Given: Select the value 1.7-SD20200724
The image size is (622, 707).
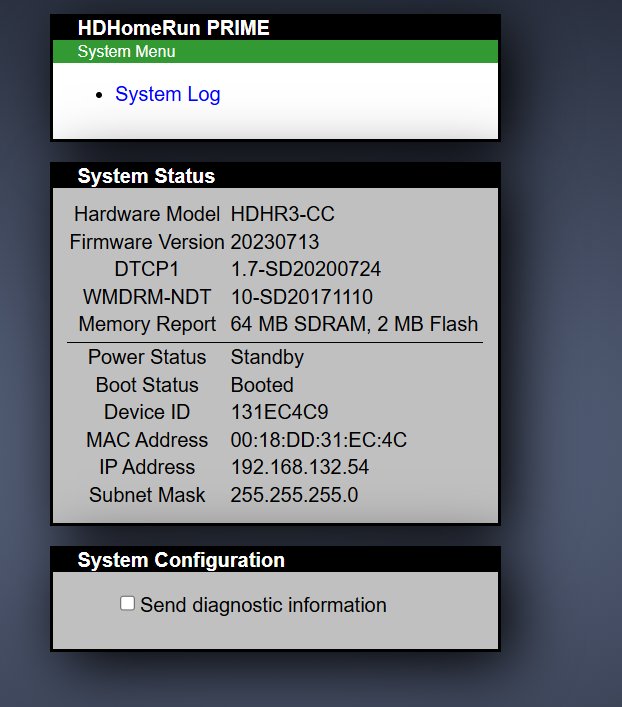Looking at the screenshot, I should tap(306, 269).
